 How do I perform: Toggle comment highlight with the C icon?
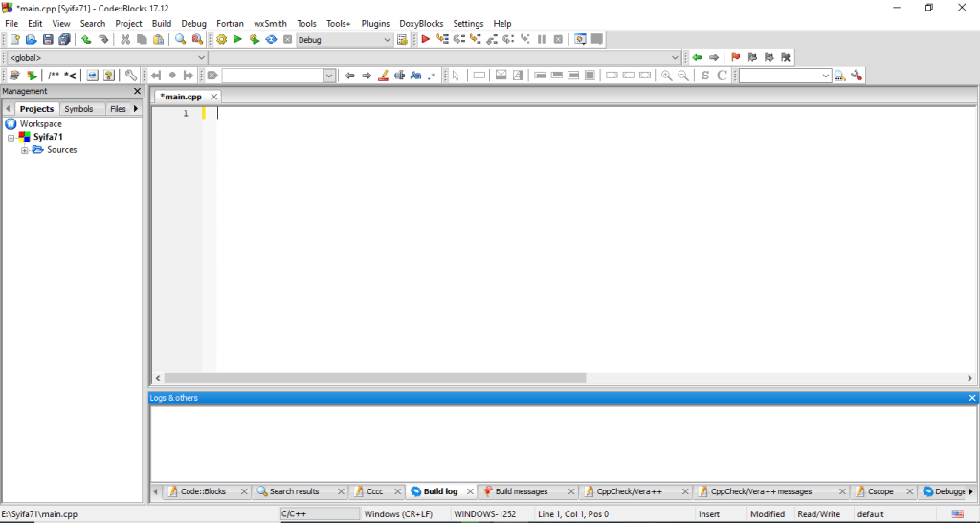[x=723, y=76]
